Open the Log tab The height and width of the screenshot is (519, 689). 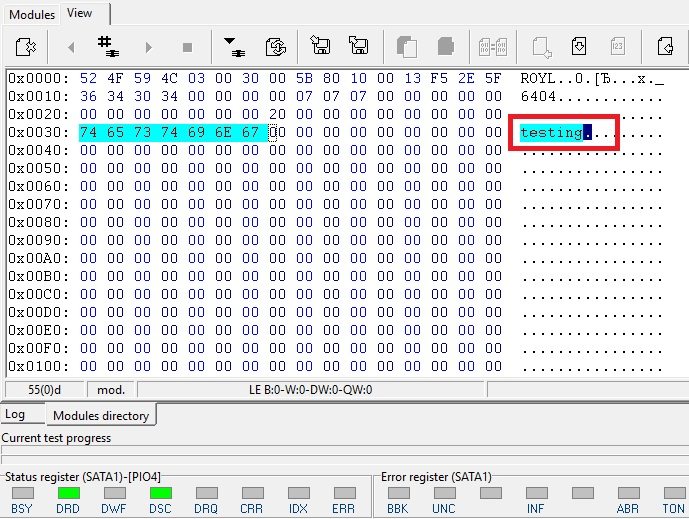(15, 414)
